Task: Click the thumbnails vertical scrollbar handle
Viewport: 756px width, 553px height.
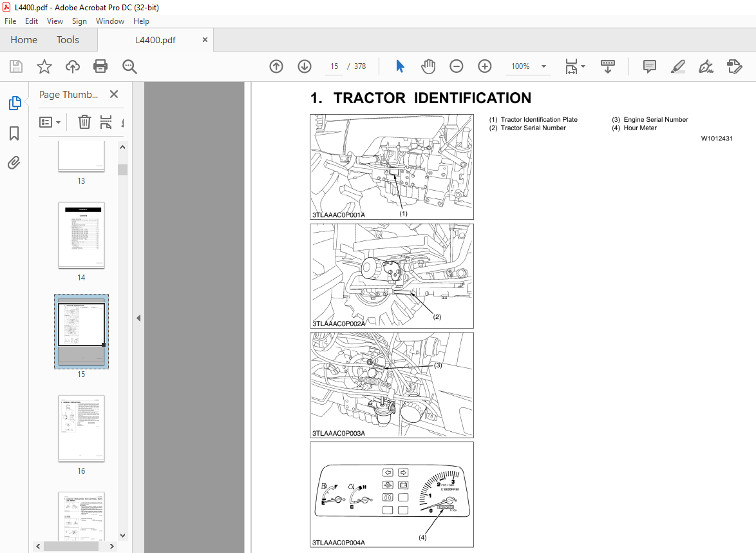Action: tap(122, 170)
